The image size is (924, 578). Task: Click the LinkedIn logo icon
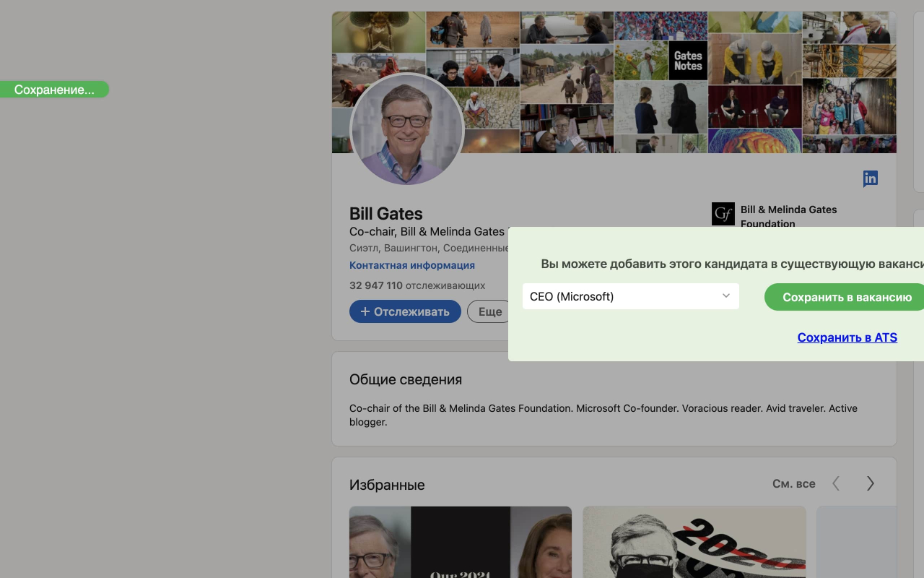click(870, 178)
